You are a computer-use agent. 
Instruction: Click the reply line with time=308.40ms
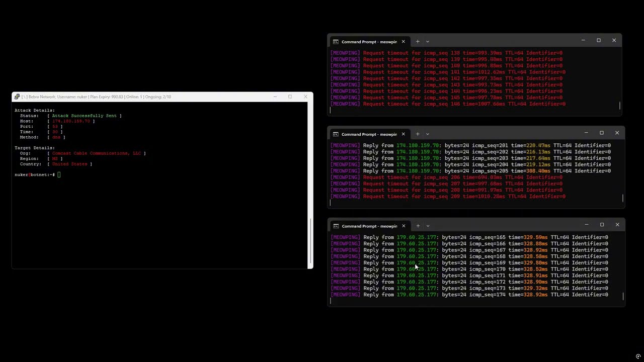470,171
